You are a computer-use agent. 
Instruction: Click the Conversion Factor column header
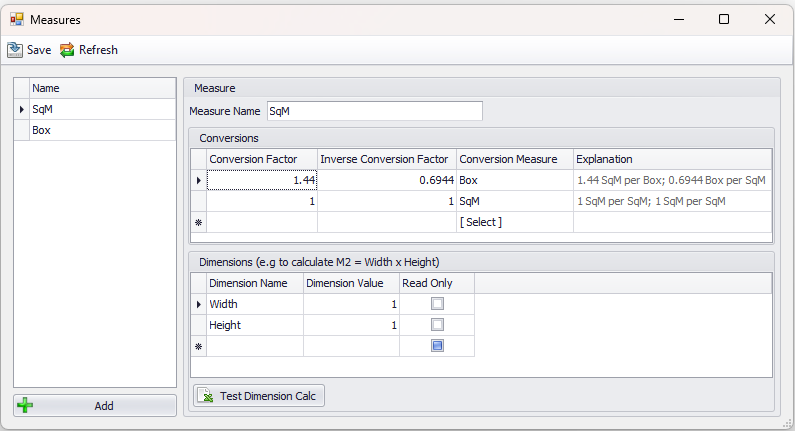pos(262,159)
